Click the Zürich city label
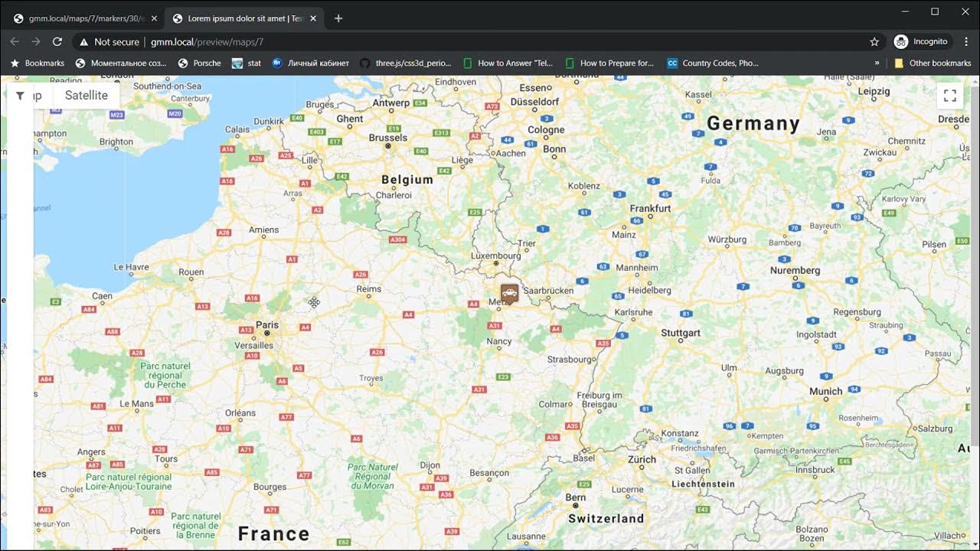Screen dimensions: 980x551 coord(642,459)
